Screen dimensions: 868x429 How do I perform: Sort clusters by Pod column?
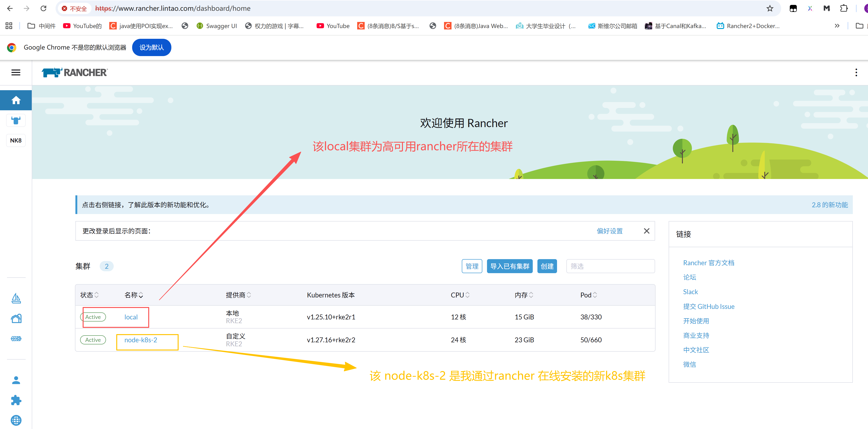(x=588, y=295)
